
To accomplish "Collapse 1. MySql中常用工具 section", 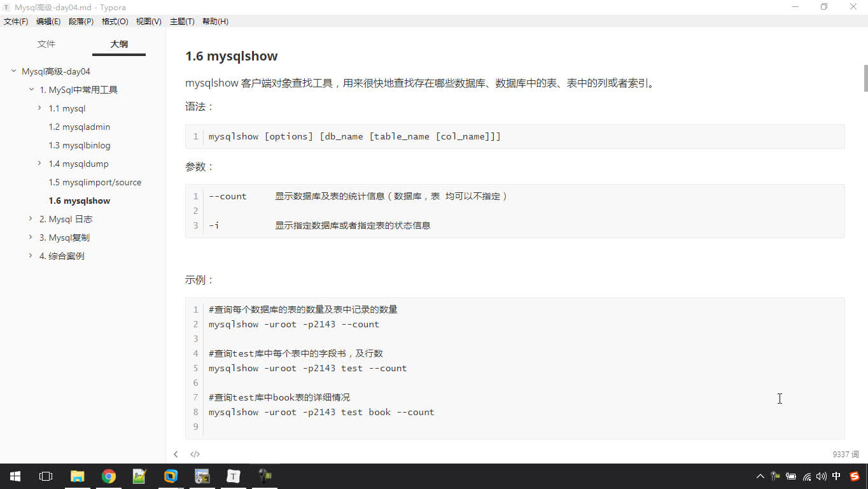I will 31,90.
